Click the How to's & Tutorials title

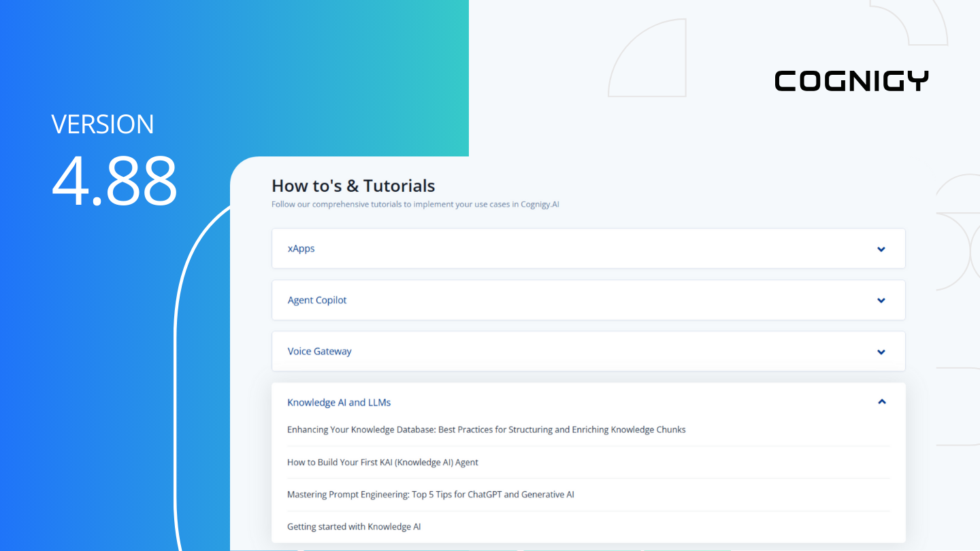353,185
